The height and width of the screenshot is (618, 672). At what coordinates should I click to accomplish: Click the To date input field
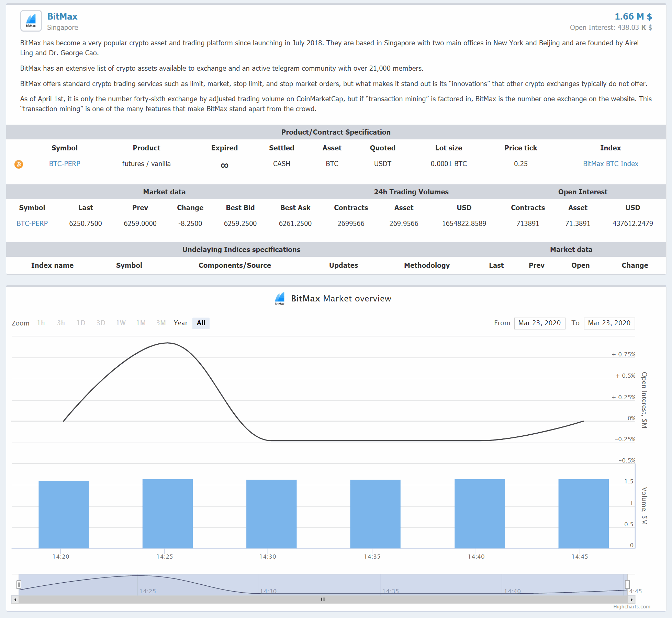[609, 323]
